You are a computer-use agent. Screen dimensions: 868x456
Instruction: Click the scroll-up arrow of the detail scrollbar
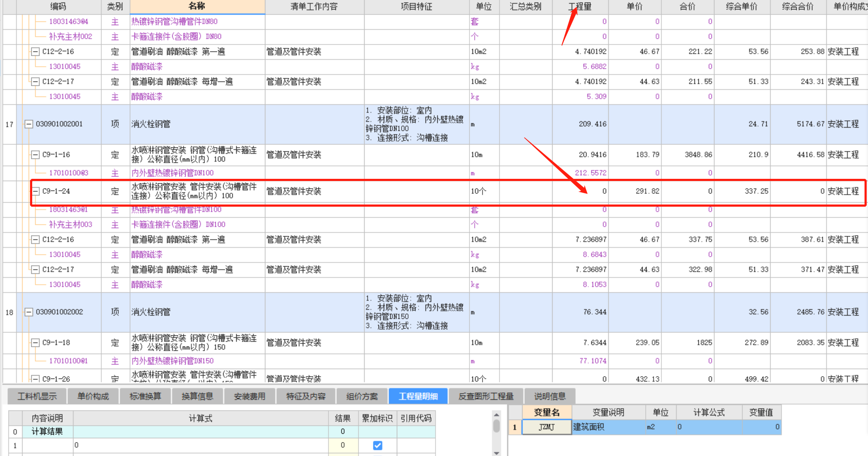(496, 415)
